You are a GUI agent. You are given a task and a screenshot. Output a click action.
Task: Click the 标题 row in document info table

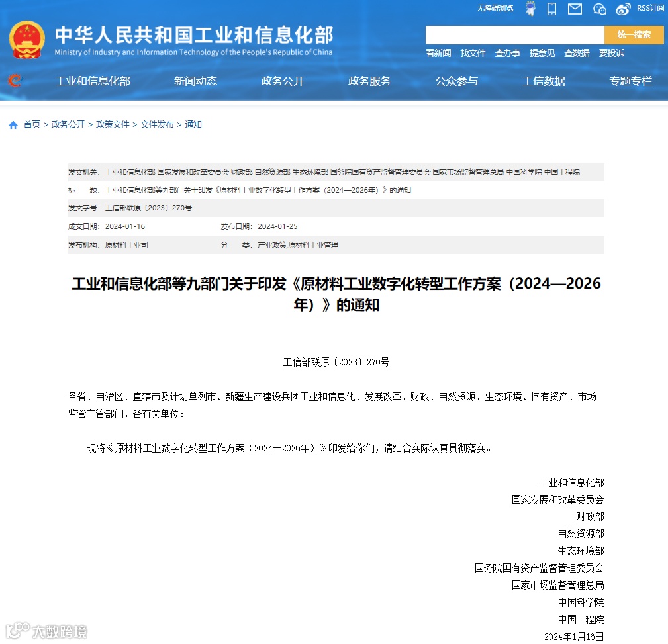coord(336,190)
